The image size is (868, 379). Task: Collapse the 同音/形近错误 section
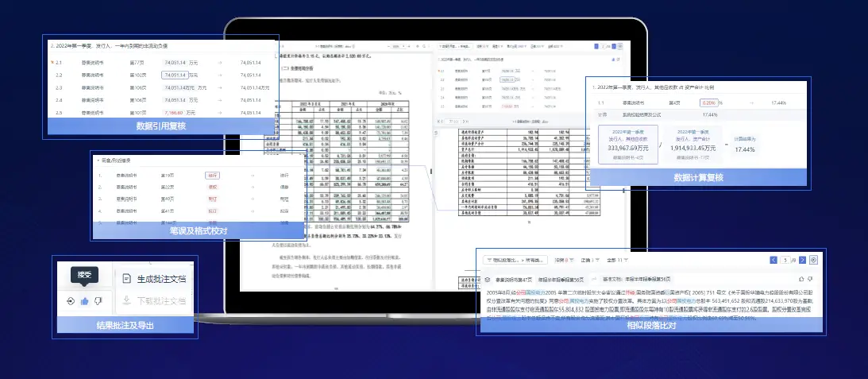[98, 160]
